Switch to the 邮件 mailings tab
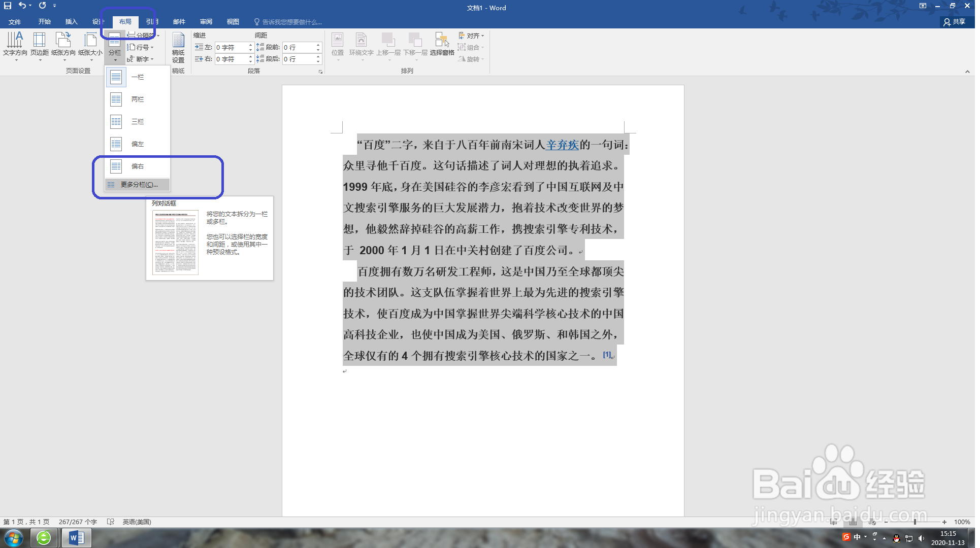 [x=179, y=22]
